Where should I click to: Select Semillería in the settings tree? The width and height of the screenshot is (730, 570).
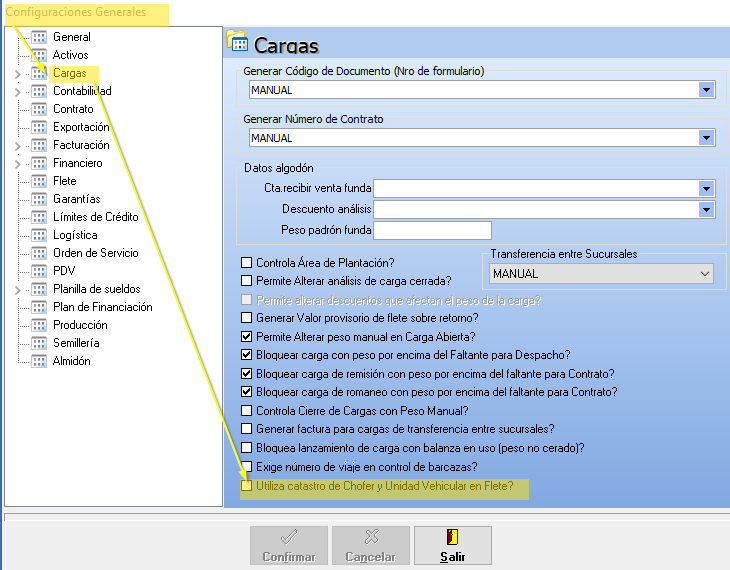76,343
